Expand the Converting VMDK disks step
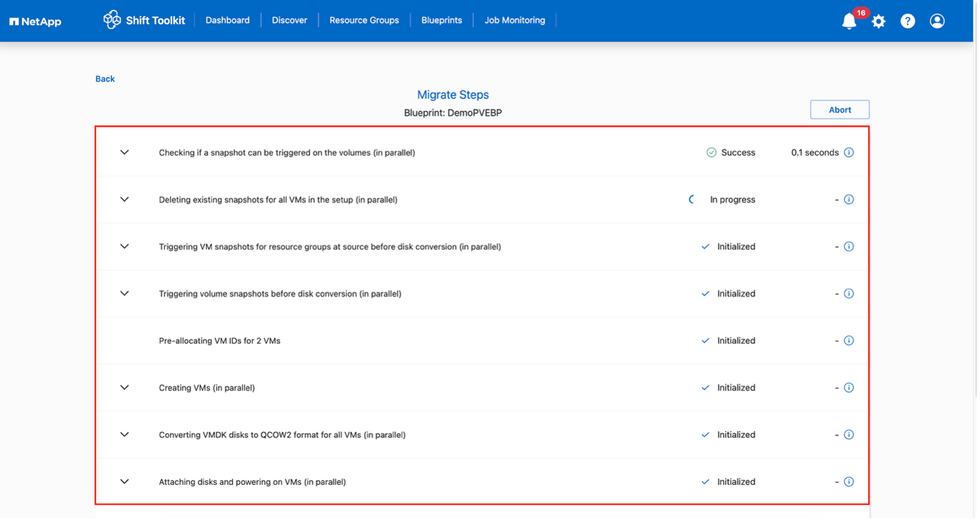This screenshot has width=980, height=521. point(124,435)
